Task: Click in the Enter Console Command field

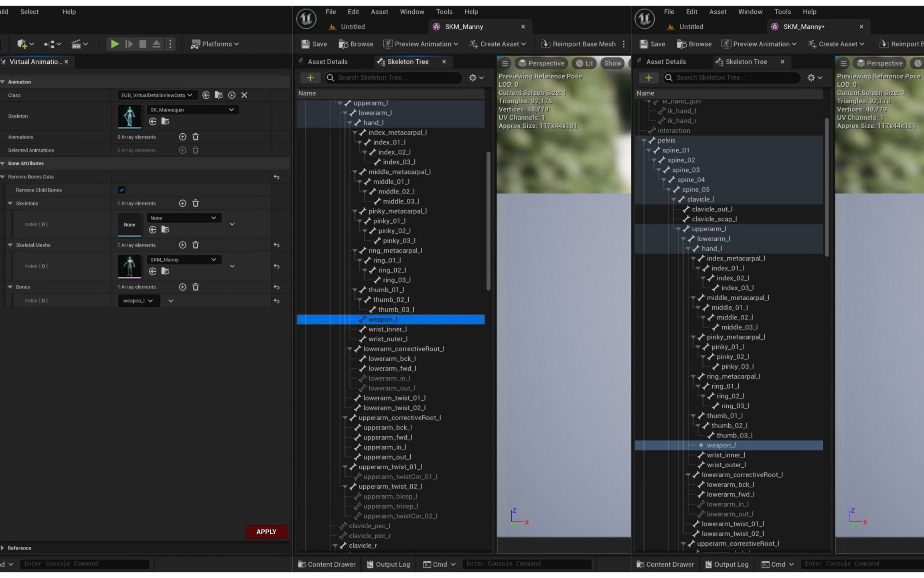Action: [x=525, y=564]
